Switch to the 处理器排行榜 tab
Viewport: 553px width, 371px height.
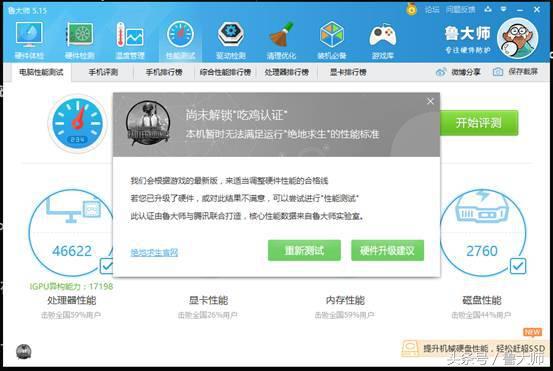pos(286,72)
